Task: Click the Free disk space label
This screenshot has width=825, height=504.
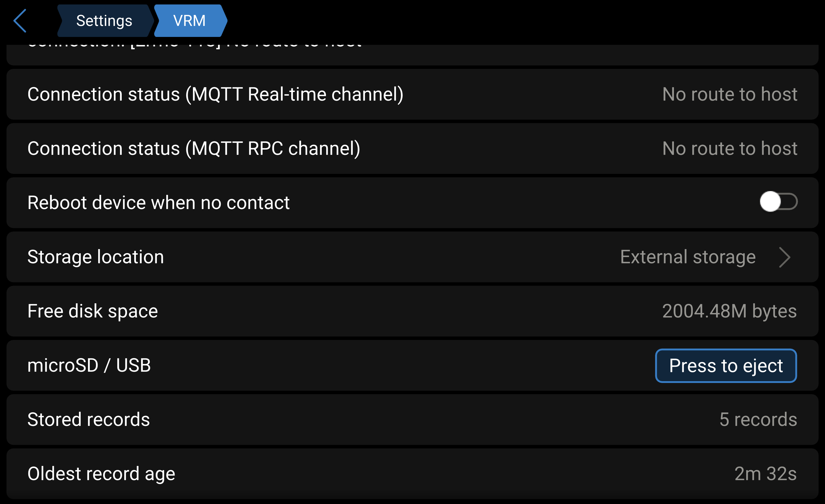Action: [x=93, y=311]
